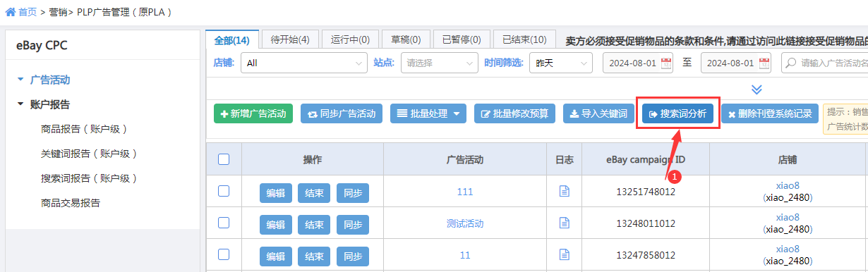Click 批量修改预算 button

515,113
